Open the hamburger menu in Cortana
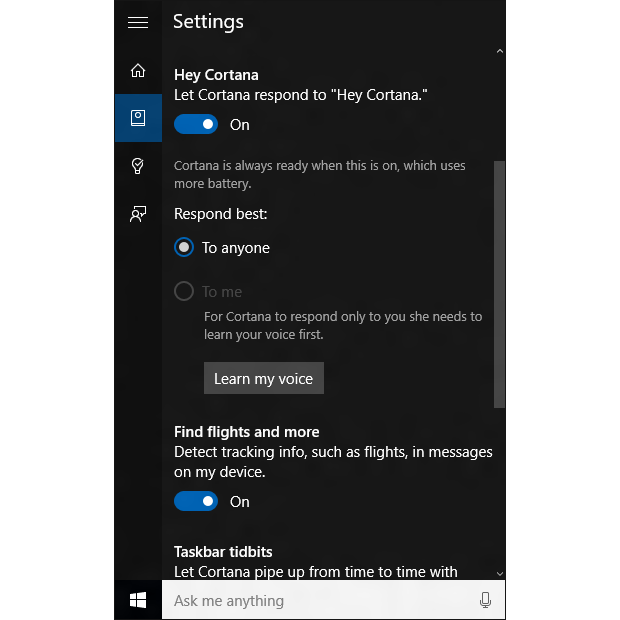Image resolution: width=620 pixels, height=620 pixels. [138, 22]
